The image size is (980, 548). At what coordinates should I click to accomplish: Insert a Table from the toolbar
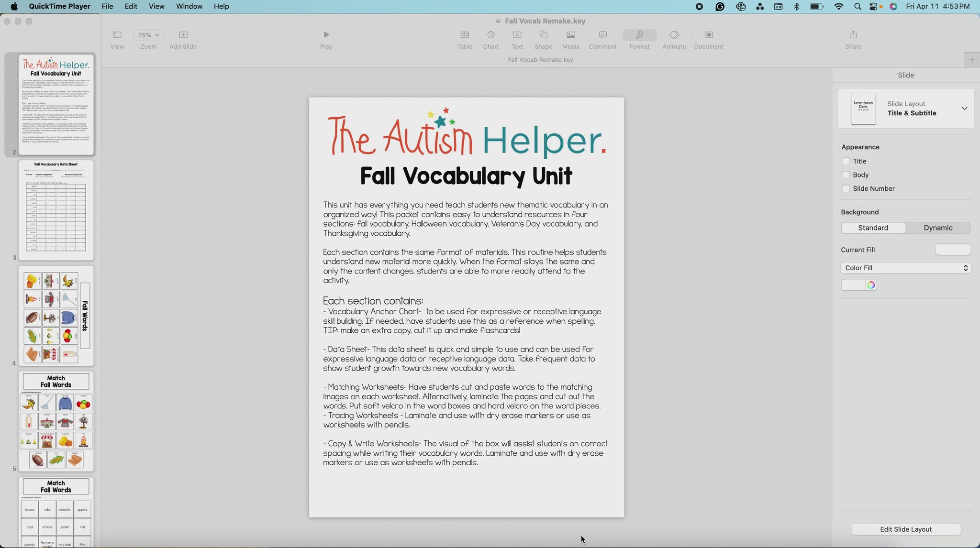click(464, 35)
